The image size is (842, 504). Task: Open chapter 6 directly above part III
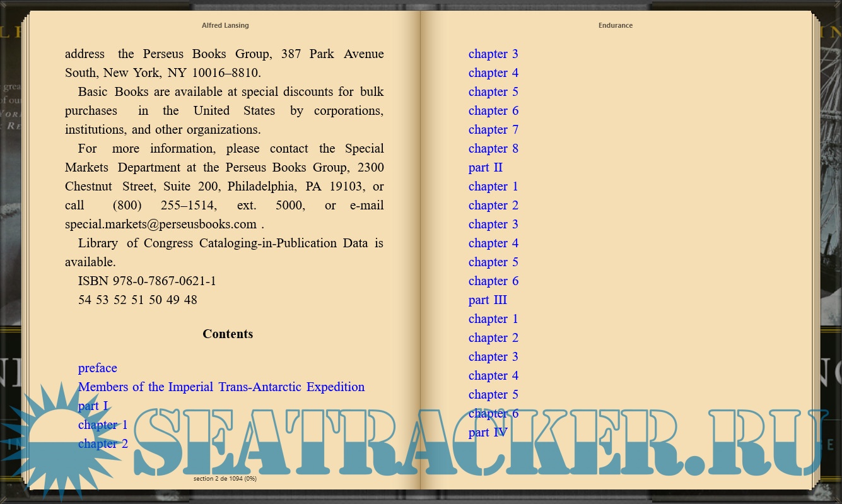(x=493, y=281)
